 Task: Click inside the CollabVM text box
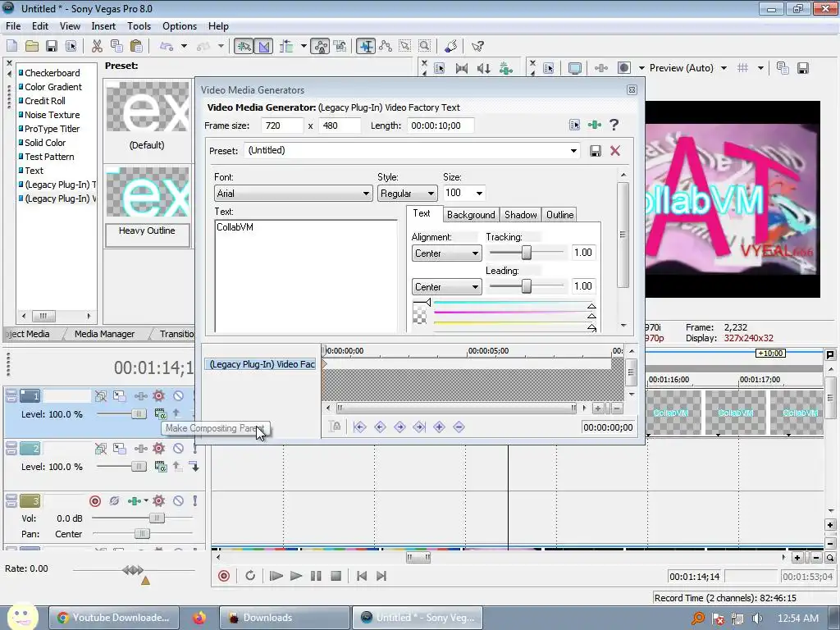pyautogui.click(x=306, y=276)
